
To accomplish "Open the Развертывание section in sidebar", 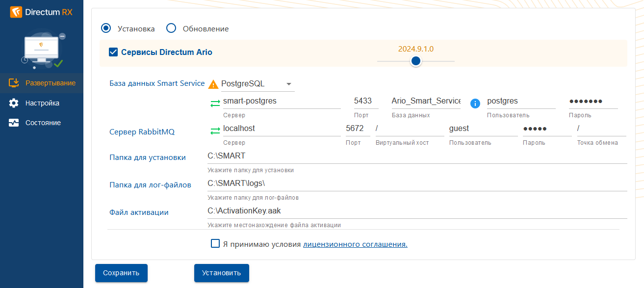I will (x=50, y=83).
